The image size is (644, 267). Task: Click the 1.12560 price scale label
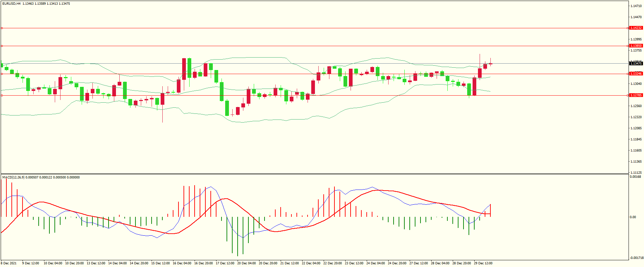click(x=636, y=106)
